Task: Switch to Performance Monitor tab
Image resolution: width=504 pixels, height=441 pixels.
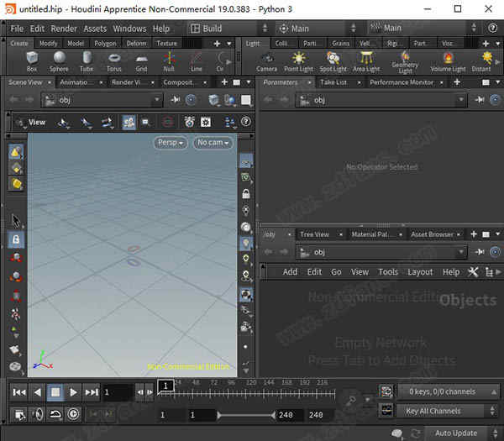Action: coord(402,82)
